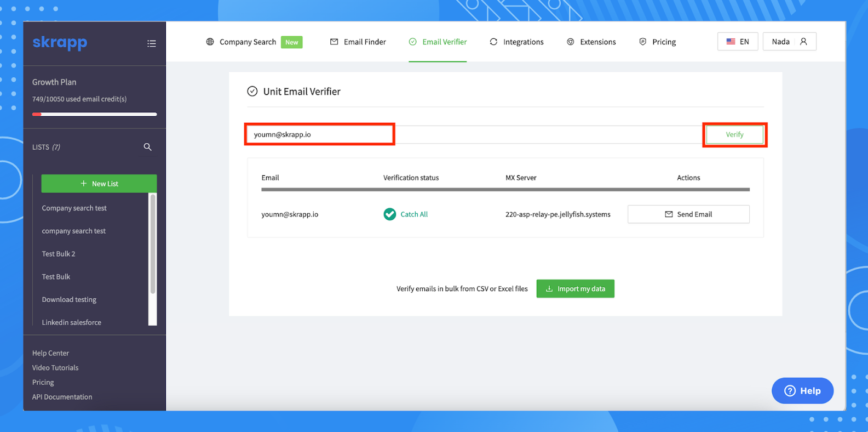Click the LISTS (7) heading

click(x=46, y=147)
